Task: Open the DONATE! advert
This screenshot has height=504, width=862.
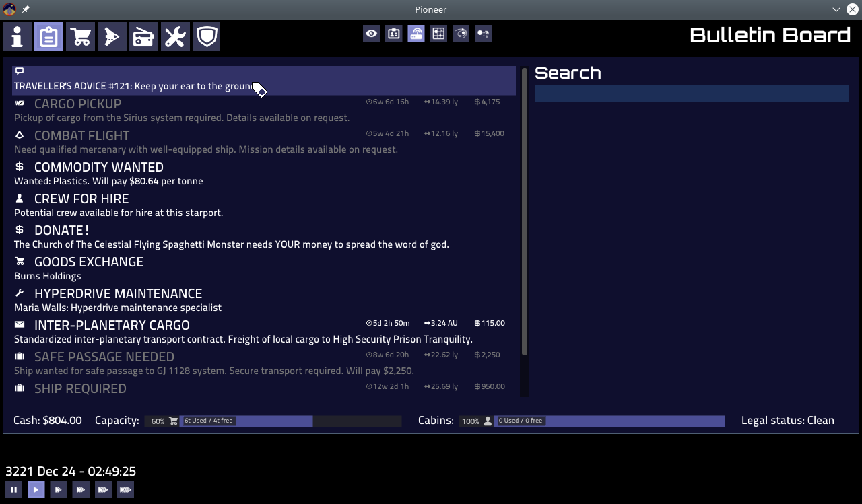Action: [x=264, y=237]
